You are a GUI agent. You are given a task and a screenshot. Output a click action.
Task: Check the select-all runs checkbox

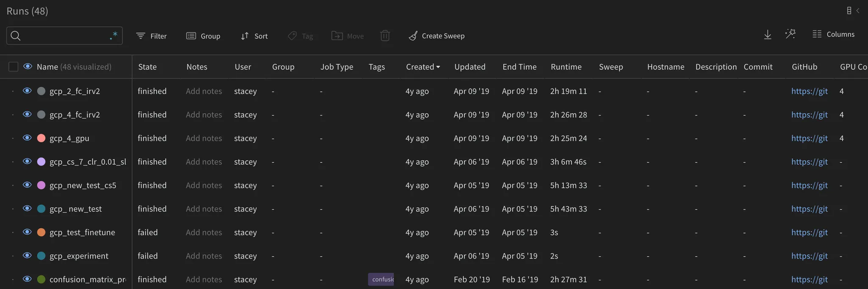click(14, 67)
